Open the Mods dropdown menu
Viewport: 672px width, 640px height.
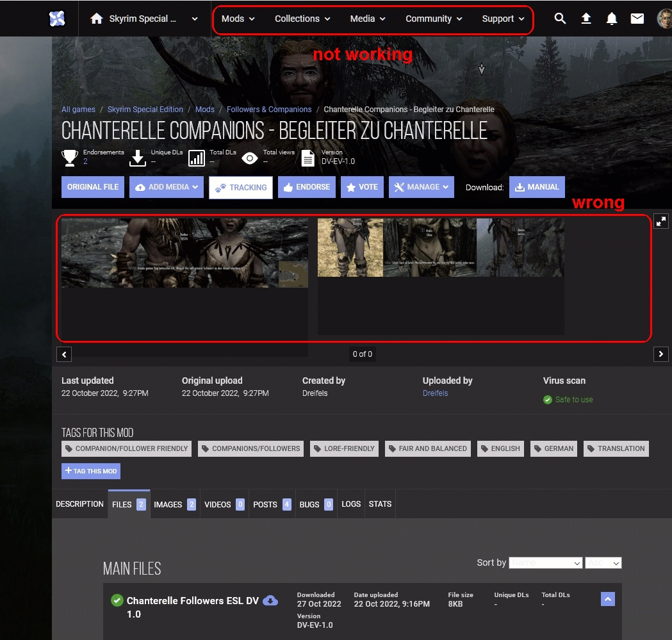click(x=238, y=19)
